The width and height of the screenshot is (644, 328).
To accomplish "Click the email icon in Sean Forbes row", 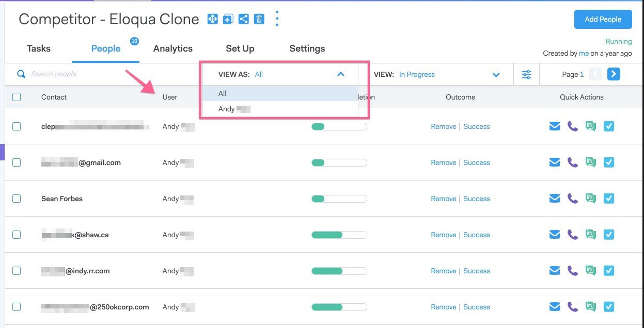I will click(555, 199).
